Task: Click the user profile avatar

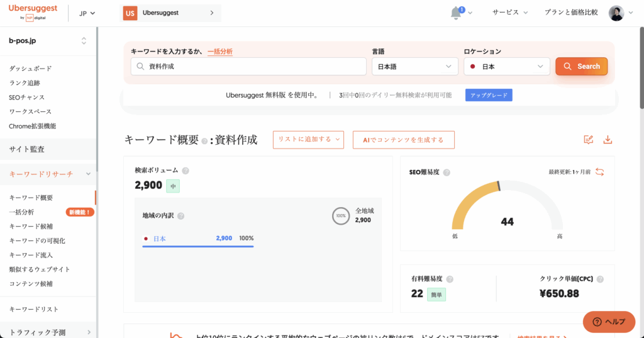Action: (616, 13)
